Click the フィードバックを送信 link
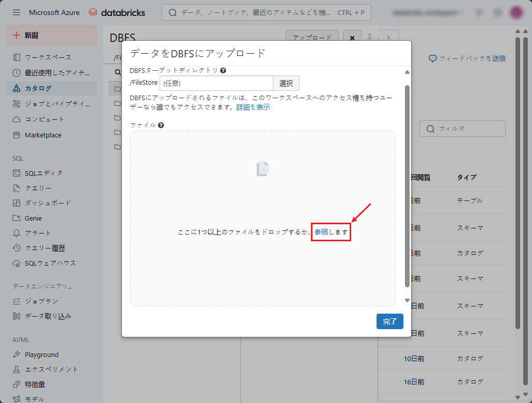 pos(467,58)
